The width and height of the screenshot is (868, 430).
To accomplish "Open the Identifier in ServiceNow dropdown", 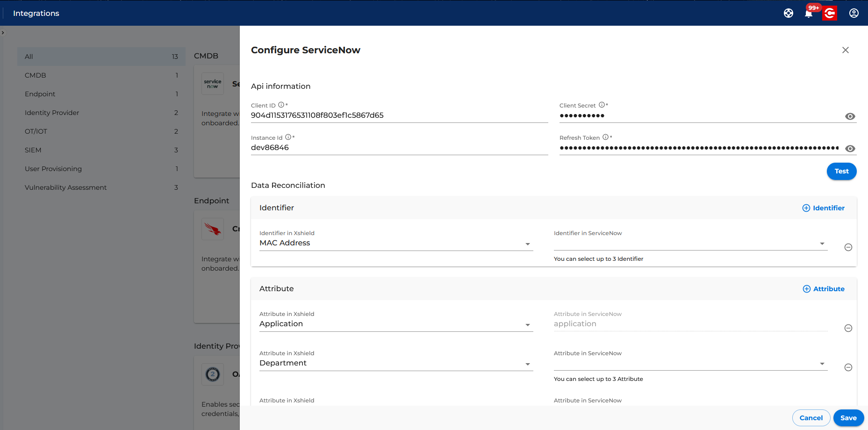I will coord(822,244).
